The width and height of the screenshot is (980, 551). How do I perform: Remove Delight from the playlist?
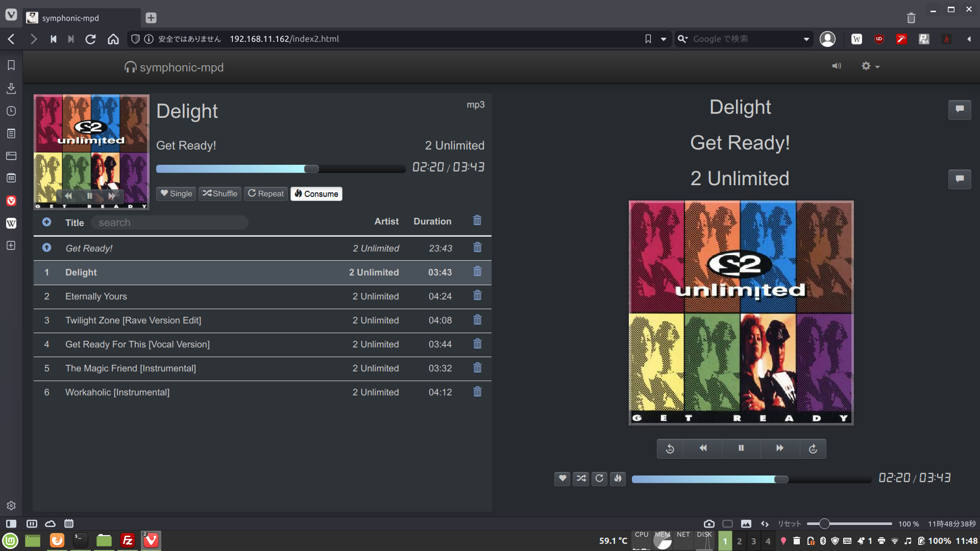pyautogui.click(x=477, y=271)
